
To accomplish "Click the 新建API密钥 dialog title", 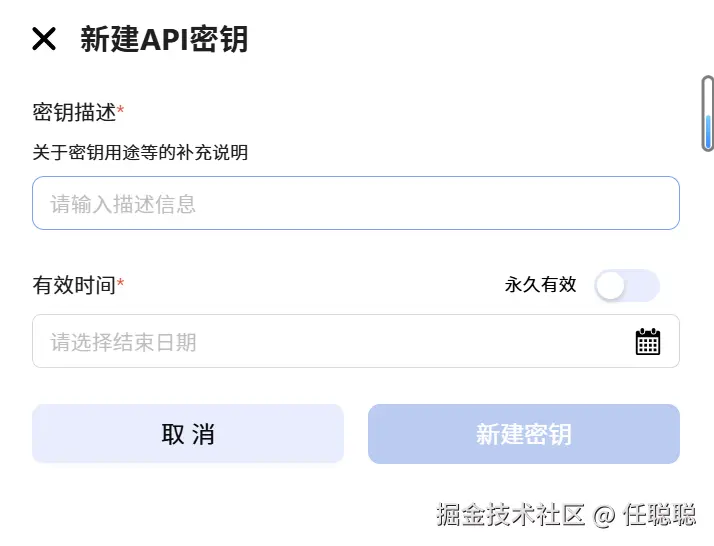I will (x=164, y=39).
